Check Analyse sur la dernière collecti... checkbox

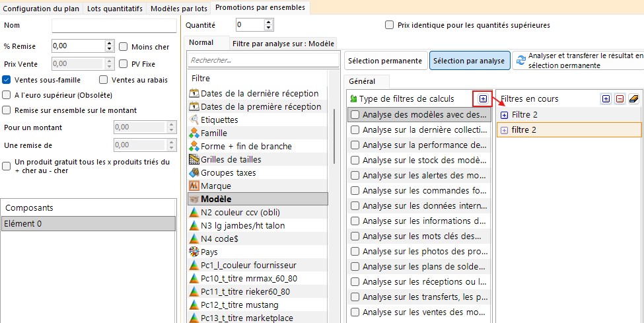[x=355, y=130]
